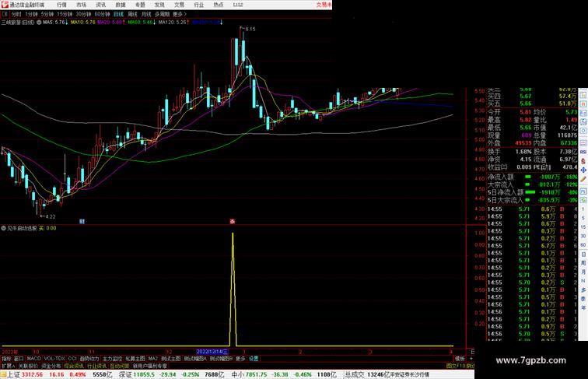This screenshot has width=588, height=379.
Task: Select the 主力监控 indicator tab
Action: point(113,359)
